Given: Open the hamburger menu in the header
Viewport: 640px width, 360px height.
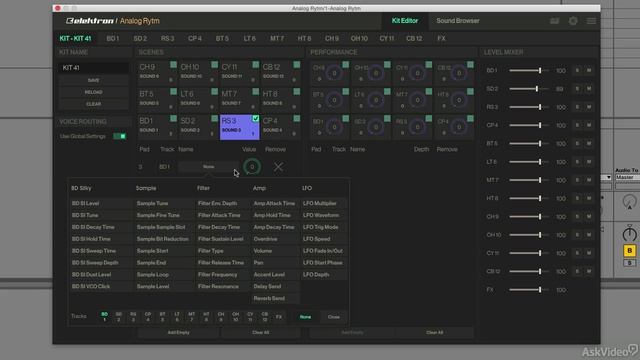Looking at the screenshot, I should [591, 21].
